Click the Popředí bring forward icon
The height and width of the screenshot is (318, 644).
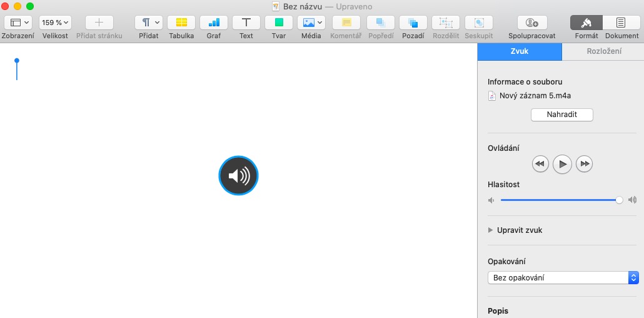(x=381, y=23)
